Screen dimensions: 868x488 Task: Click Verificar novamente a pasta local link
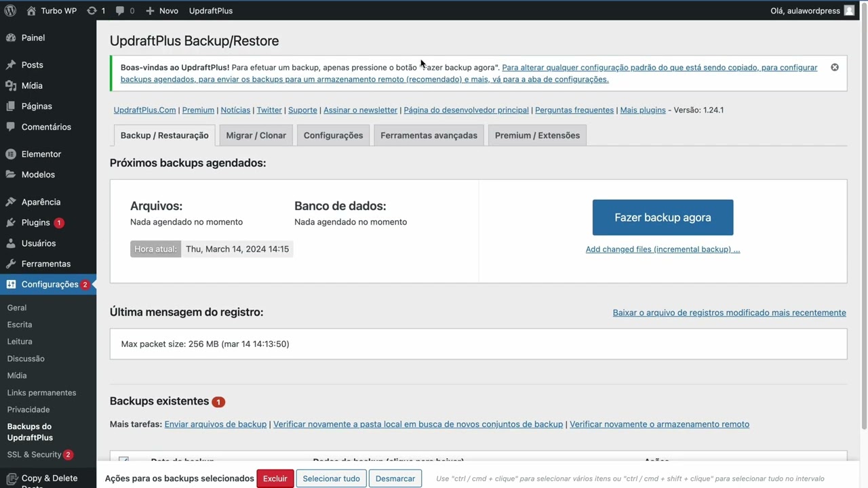click(x=418, y=424)
